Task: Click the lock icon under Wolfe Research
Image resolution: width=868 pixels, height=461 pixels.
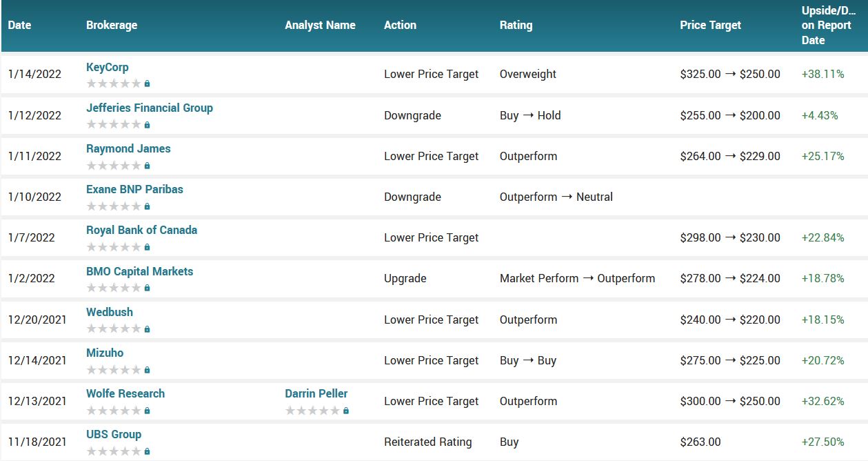Action: [x=147, y=411]
